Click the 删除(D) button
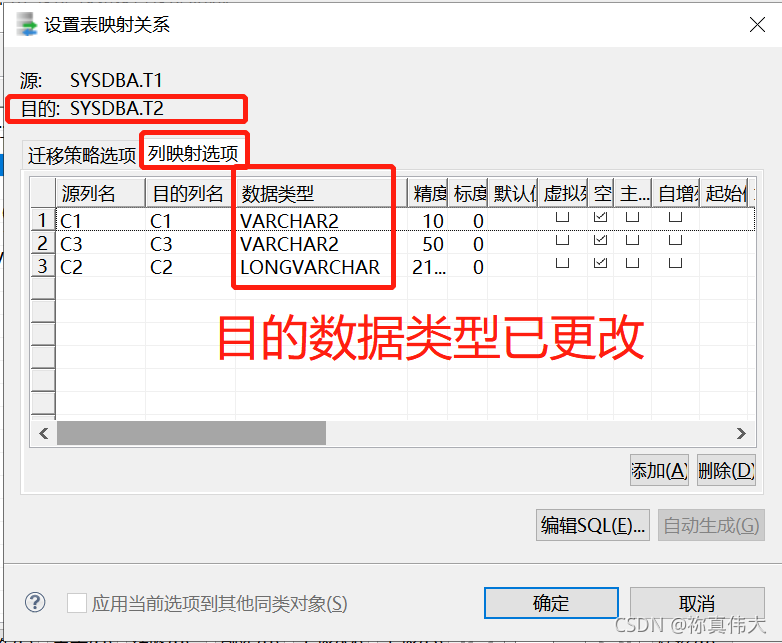782x643 pixels. click(726, 470)
